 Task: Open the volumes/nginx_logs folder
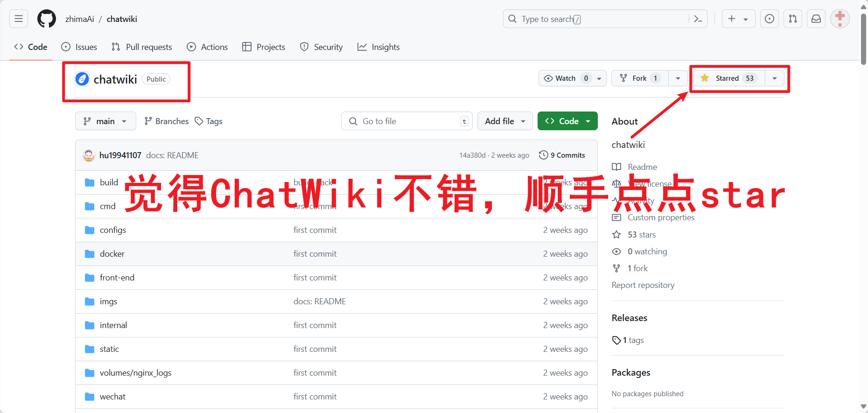tap(136, 373)
